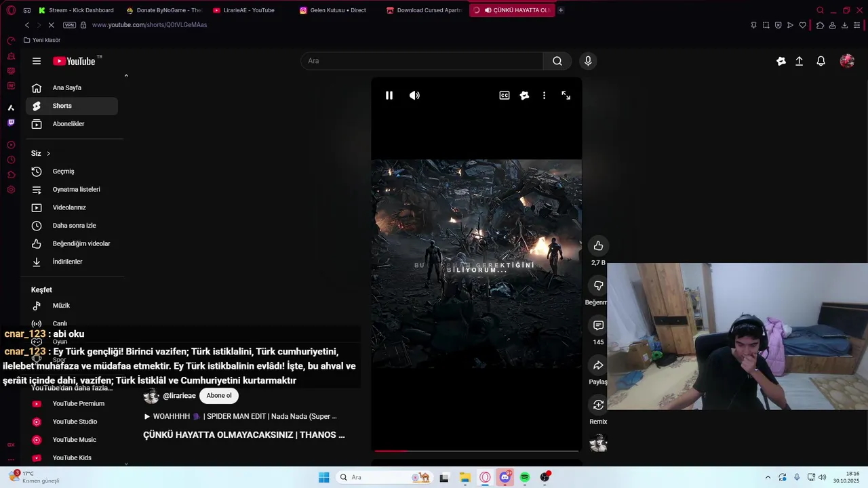Open YouTube Kids link
The image size is (868, 488).
pyautogui.click(x=72, y=458)
